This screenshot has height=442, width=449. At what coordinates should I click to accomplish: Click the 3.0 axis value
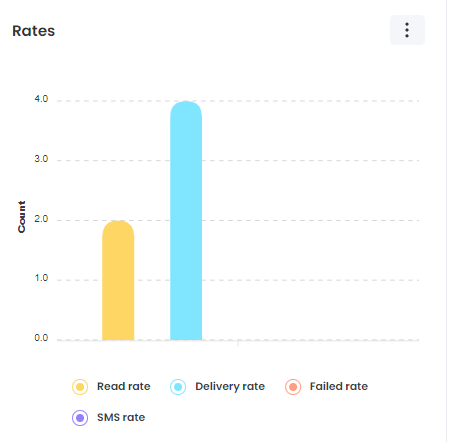pyautogui.click(x=41, y=159)
